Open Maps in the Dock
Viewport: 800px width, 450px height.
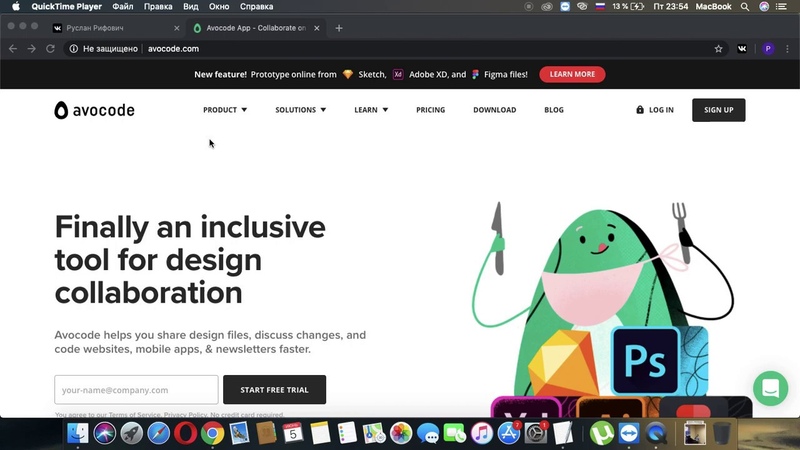[x=374, y=433]
